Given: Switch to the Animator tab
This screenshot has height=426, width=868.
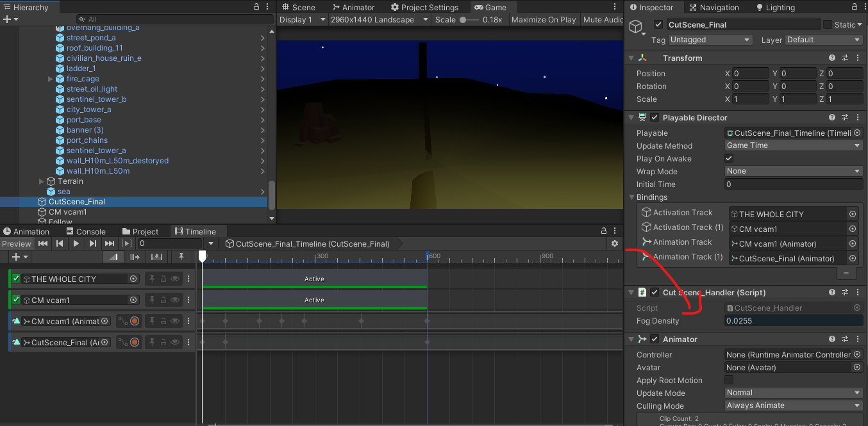Looking at the screenshot, I should 353,8.
